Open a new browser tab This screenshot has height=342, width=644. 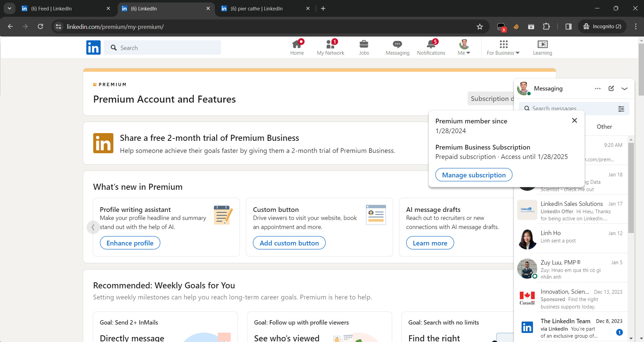(x=323, y=8)
